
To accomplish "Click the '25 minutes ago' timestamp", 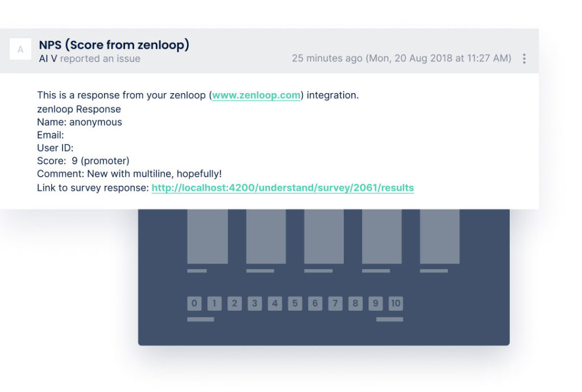I will 326,58.
